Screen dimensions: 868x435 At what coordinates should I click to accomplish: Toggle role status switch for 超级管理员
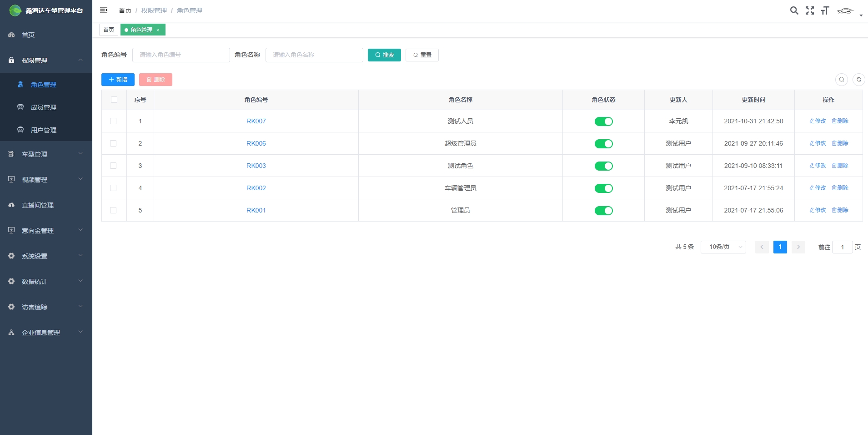(x=603, y=144)
